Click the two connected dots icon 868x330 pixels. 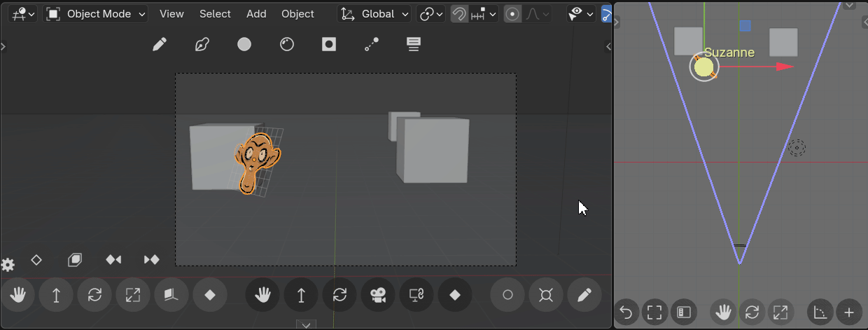coord(371,45)
